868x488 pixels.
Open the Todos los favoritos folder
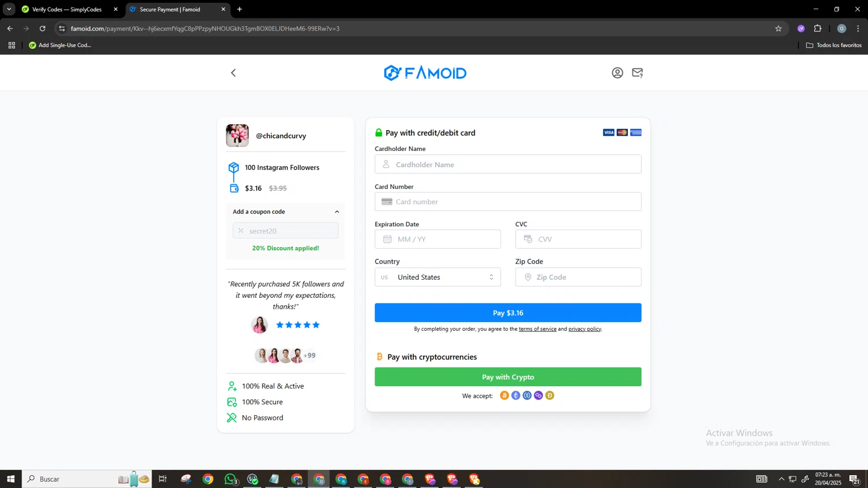tap(834, 45)
